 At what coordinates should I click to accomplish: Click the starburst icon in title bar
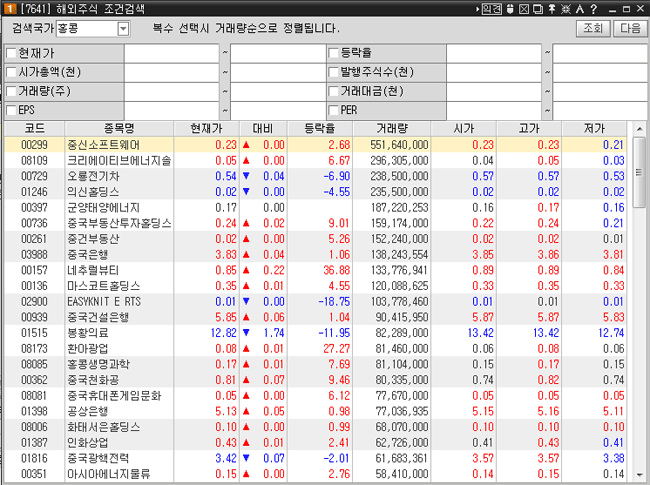[565, 9]
